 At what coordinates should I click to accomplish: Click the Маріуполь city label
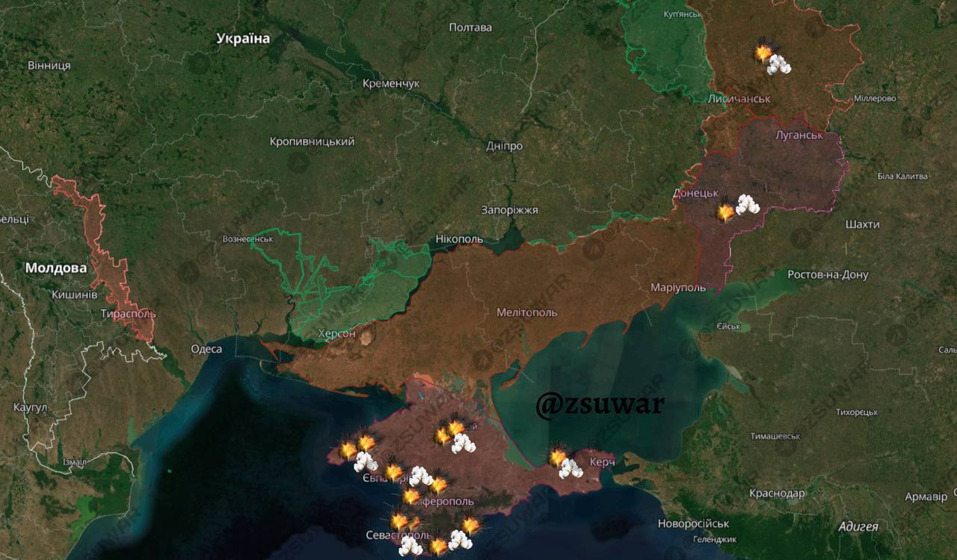pos(678,288)
